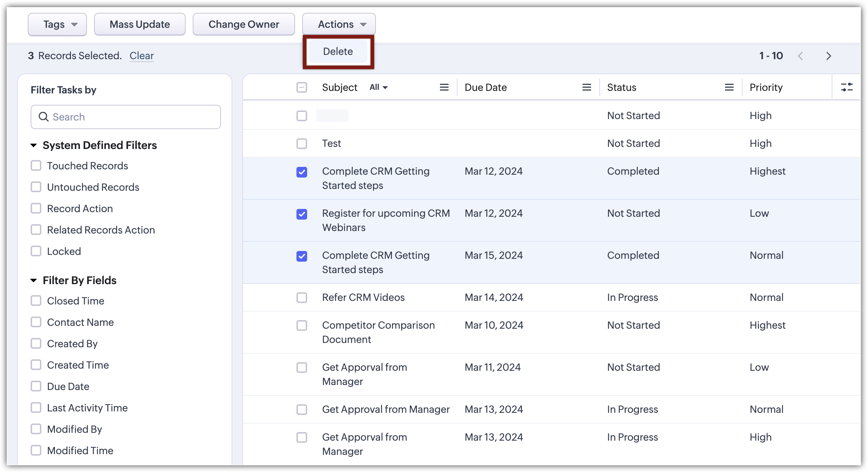This screenshot has height=472, width=868.
Task: Uncheck the Register for upcoming CRM Webinars row
Action: (x=302, y=214)
